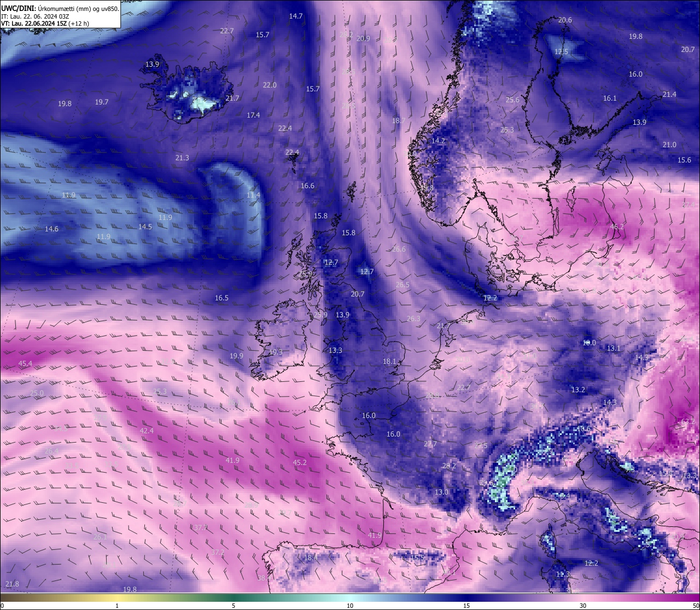Viewport: 700px width, 610px height.
Task: Select the 10.0 value label
Action: (589, 343)
